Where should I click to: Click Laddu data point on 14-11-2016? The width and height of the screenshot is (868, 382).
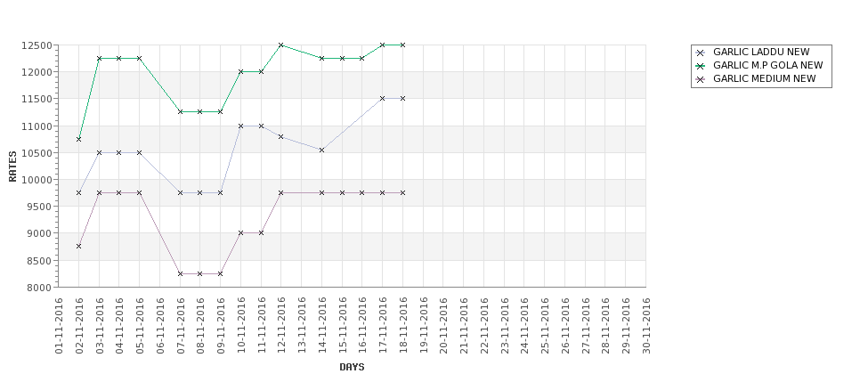[x=321, y=150]
